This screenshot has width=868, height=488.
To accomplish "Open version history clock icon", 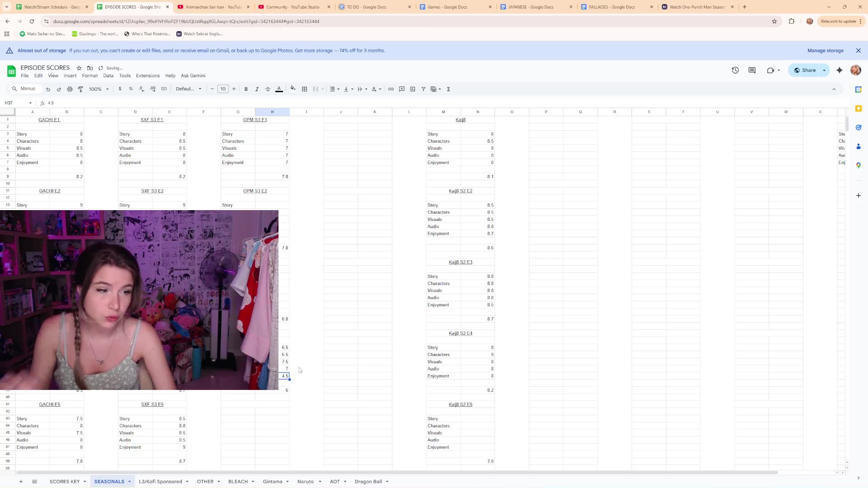I will coord(735,70).
